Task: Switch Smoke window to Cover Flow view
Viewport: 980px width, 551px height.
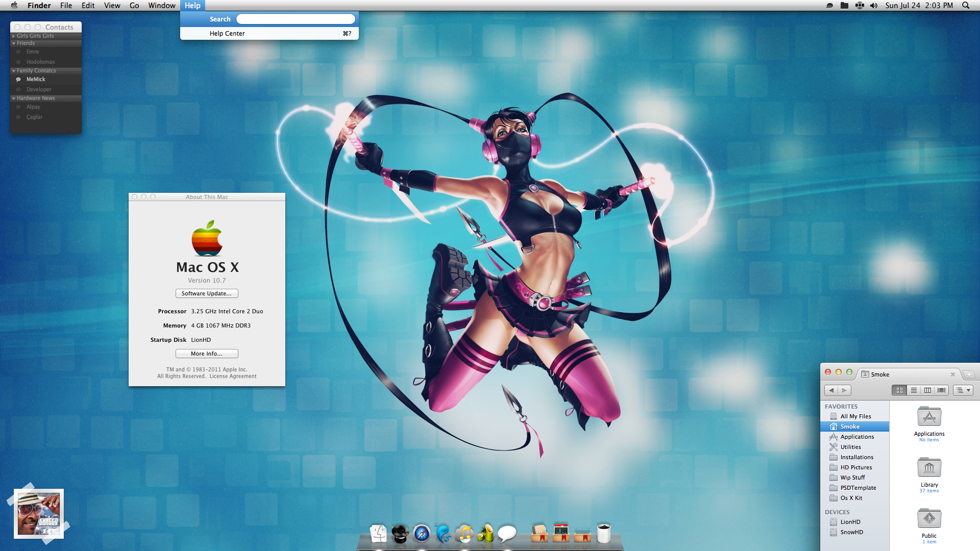Action: click(x=941, y=390)
